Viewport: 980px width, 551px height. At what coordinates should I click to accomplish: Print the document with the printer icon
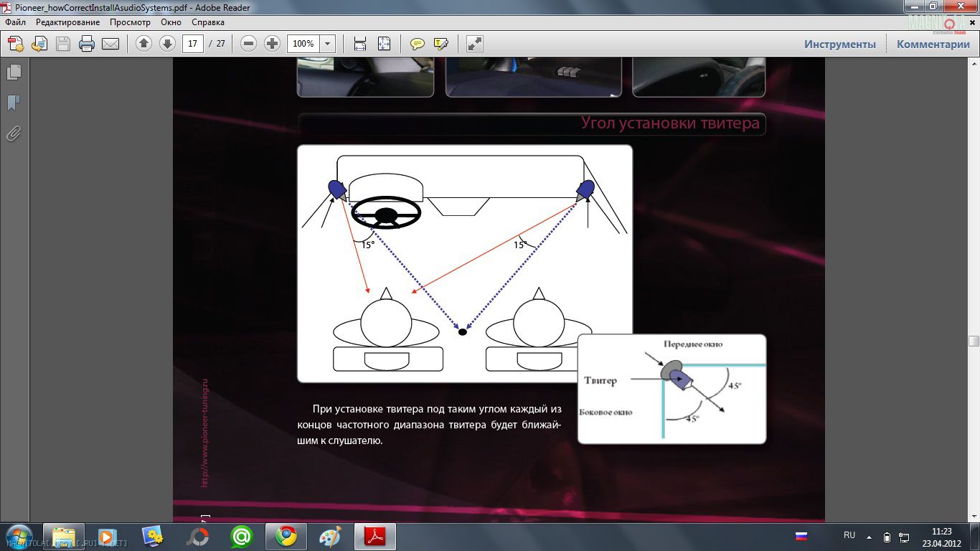(87, 44)
